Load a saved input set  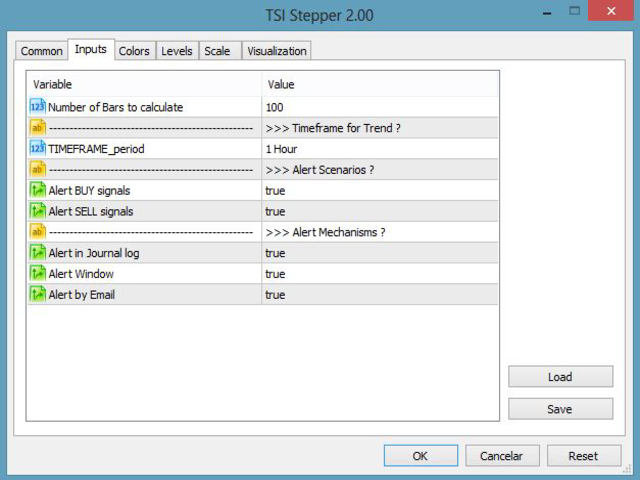coord(560,376)
